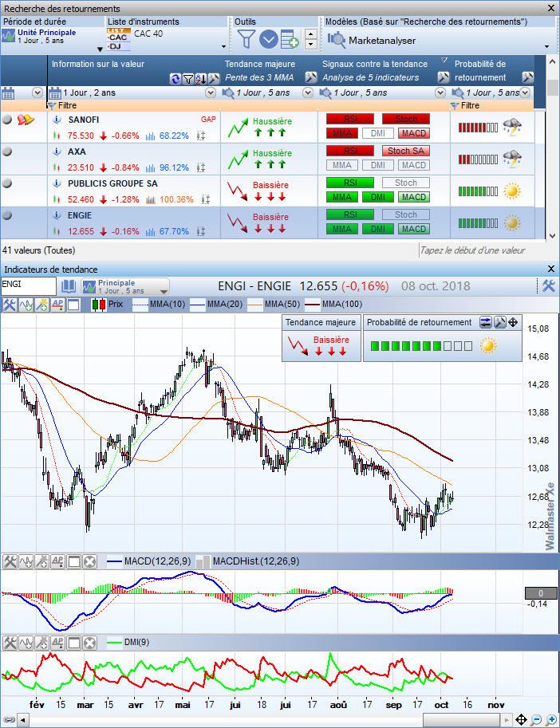Toggle the MMA(20) legend line
Image resolution: width=560 pixels, height=728 pixels.
tap(216, 305)
